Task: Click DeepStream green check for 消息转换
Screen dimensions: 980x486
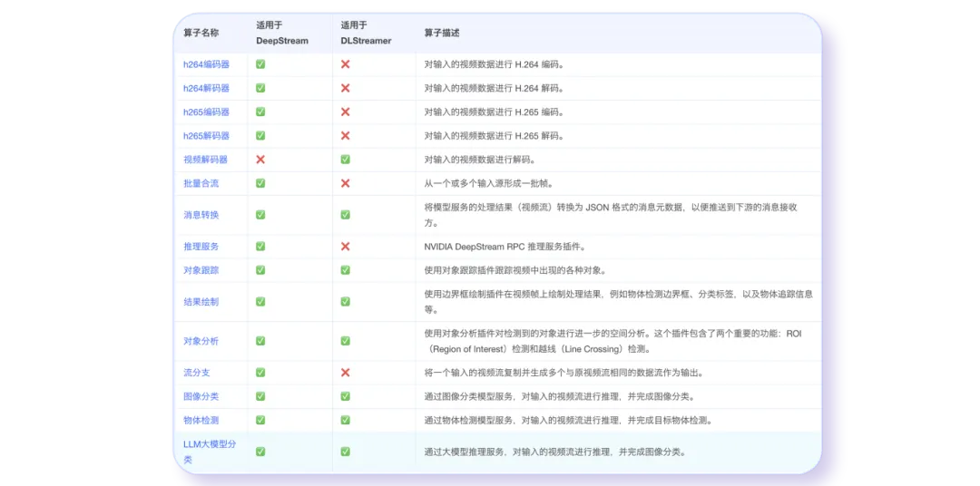Action: [260, 215]
